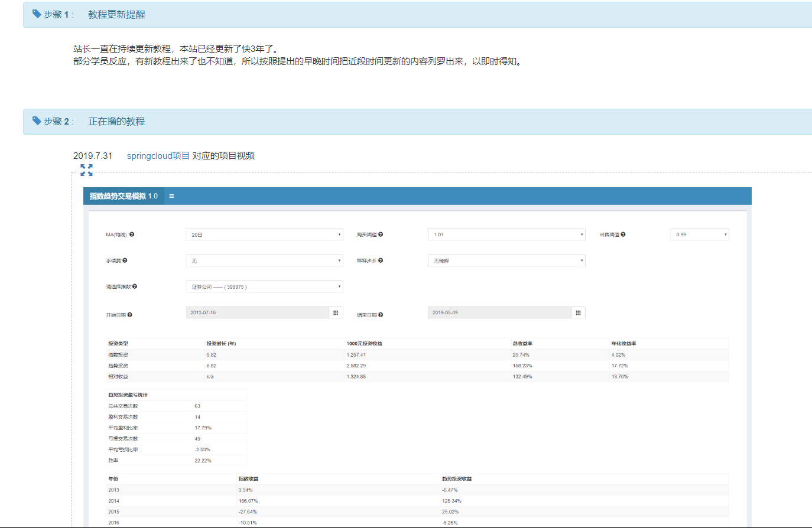Click the help icon beside the 无偏移 dropdown label
Image resolution: width=812 pixels, height=528 pixels.
[381, 260]
